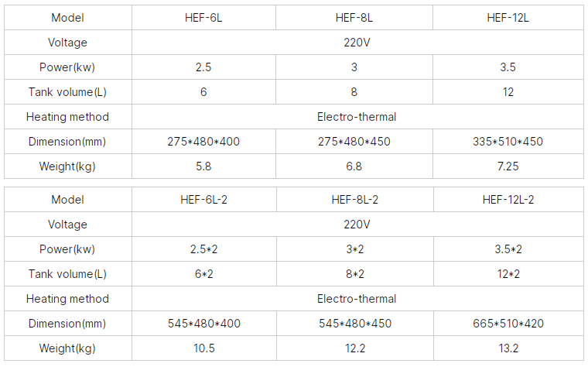The width and height of the screenshot is (588, 367).
Task: Click the HEF-12L model column header
Action: point(508,18)
